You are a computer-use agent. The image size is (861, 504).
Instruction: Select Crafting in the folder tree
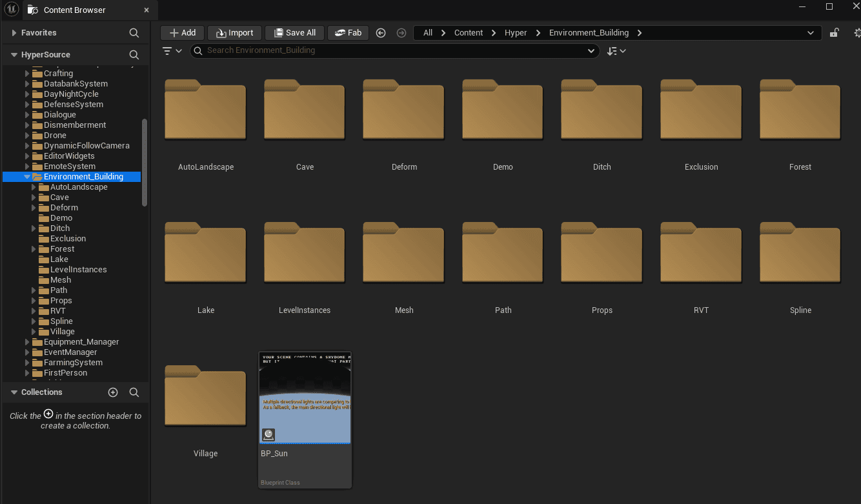(x=58, y=74)
